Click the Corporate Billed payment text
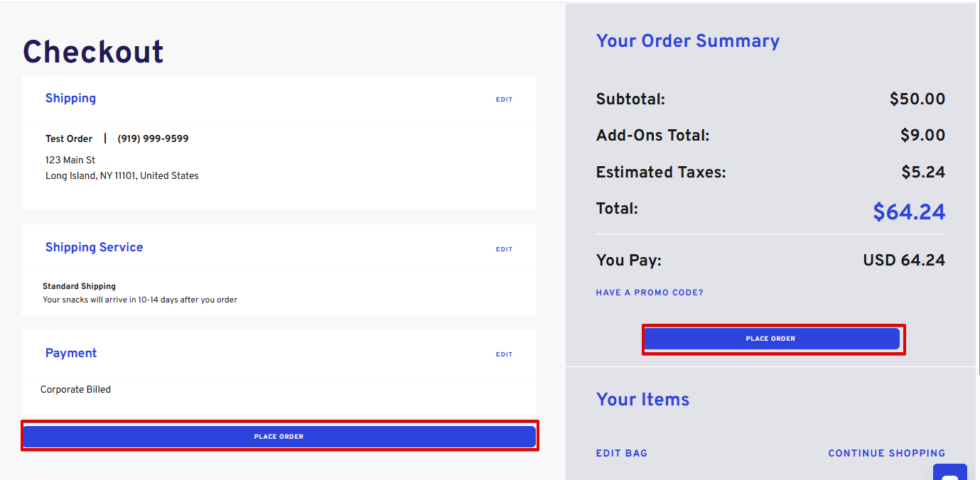980x480 pixels. [x=75, y=390]
